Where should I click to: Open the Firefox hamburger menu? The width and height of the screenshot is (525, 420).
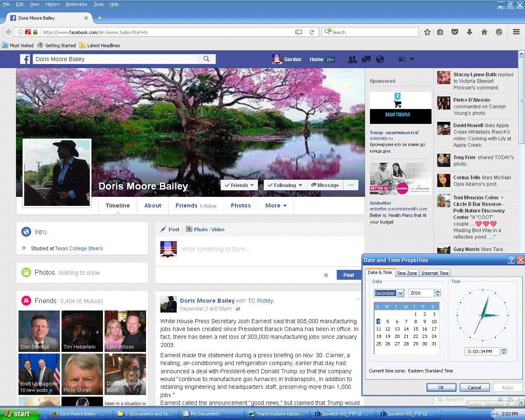[516, 32]
